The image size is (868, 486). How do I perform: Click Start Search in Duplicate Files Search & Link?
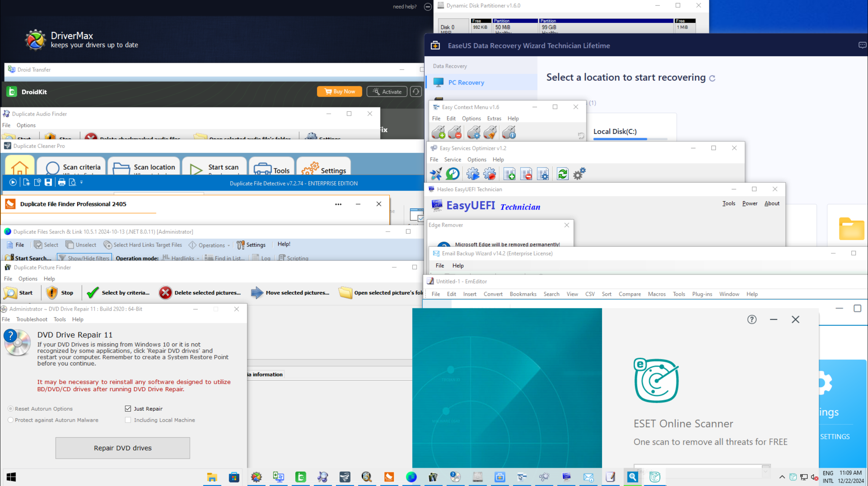29,258
